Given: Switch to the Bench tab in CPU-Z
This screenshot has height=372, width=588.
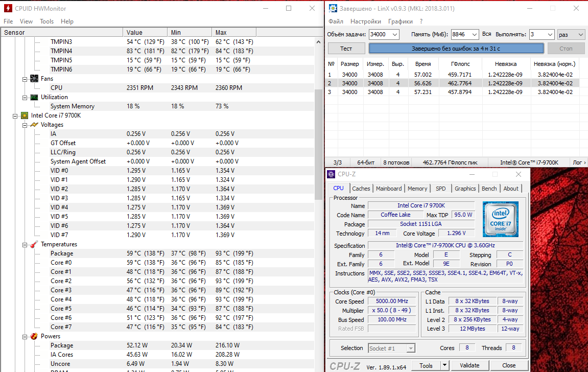Looking at the screenshot, I should [489, 189].
